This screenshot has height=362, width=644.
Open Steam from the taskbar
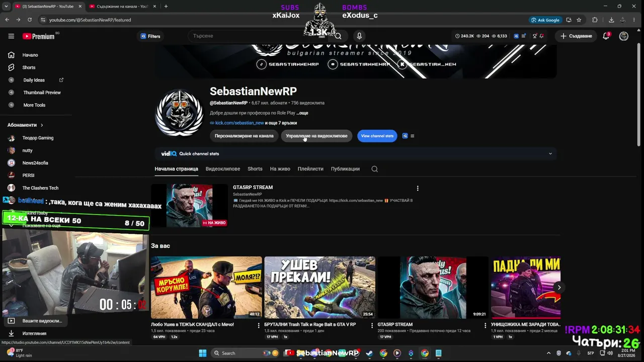click(x=369, y=353)
